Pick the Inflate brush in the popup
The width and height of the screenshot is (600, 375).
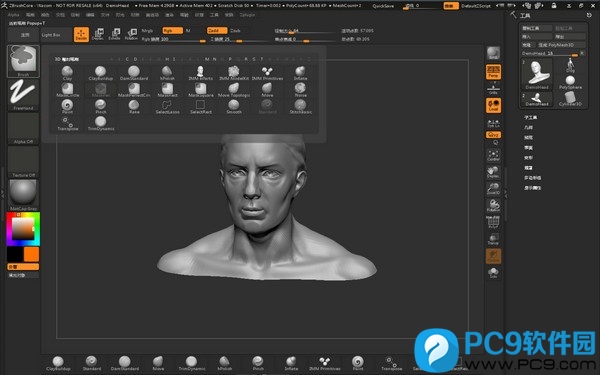300,73
